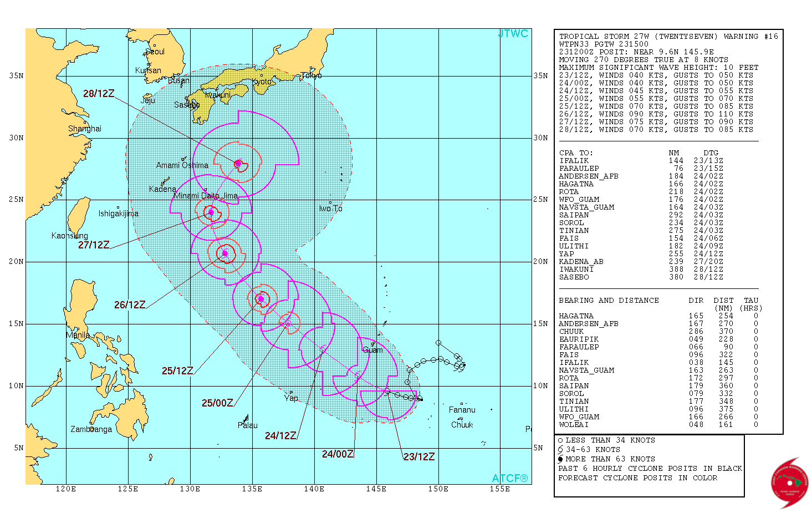The width and height of the screenshot is (812, 513).
Task: Select the 24/12Z forecast time label
Action: point(280,436)
